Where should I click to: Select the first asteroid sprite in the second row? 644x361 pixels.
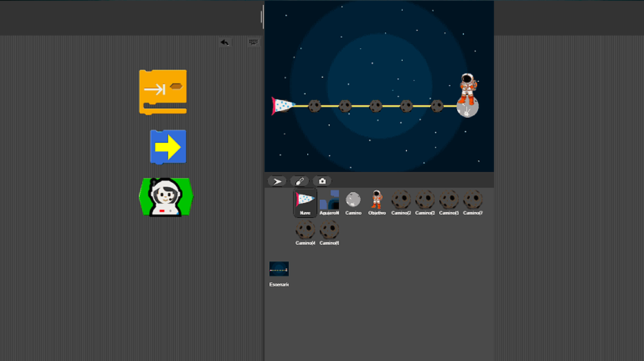point(305,231)
